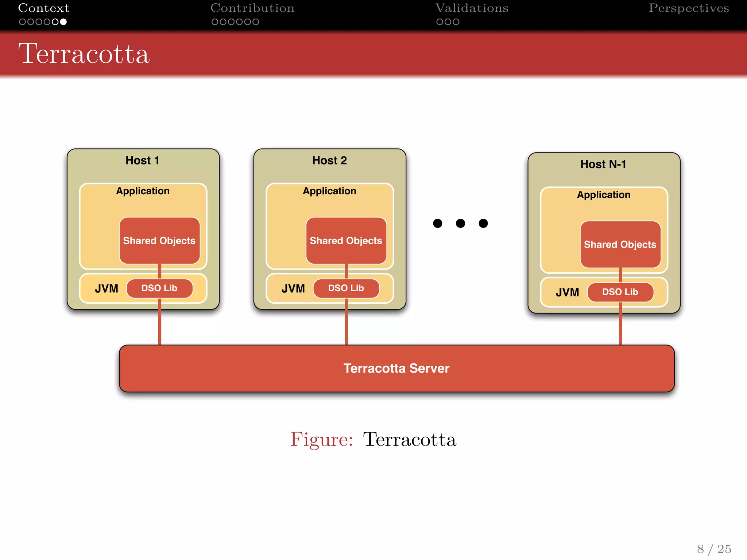Image resolution: width=747 pixels, height=560 pixels.
Task: Click JVM label in Host N-1
Action: 568,292
